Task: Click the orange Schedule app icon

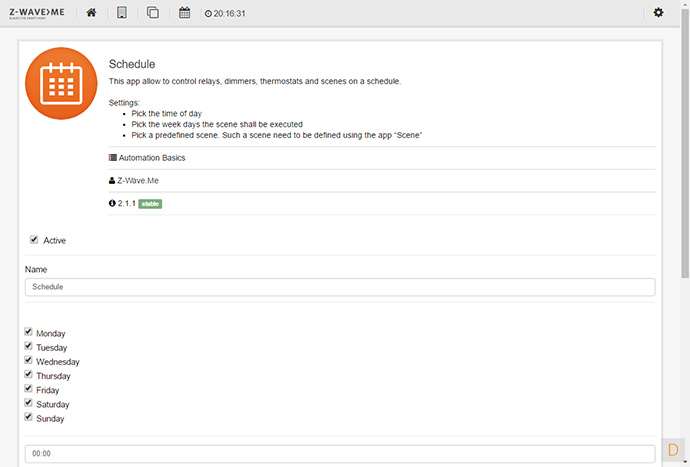Action: coord(61,84)
